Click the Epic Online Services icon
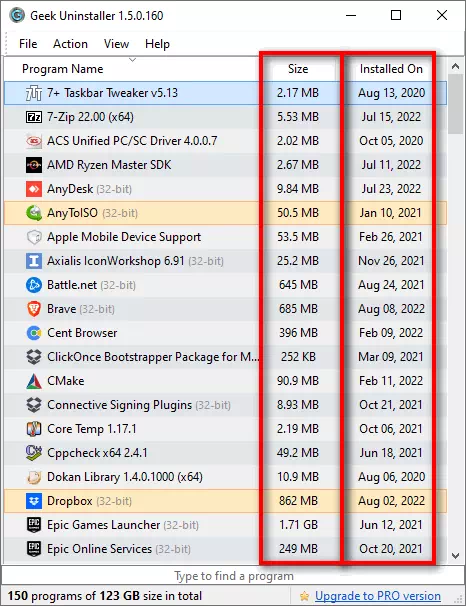Image resolution: width=466 pixels, height=606 pixels. (34, 549)
